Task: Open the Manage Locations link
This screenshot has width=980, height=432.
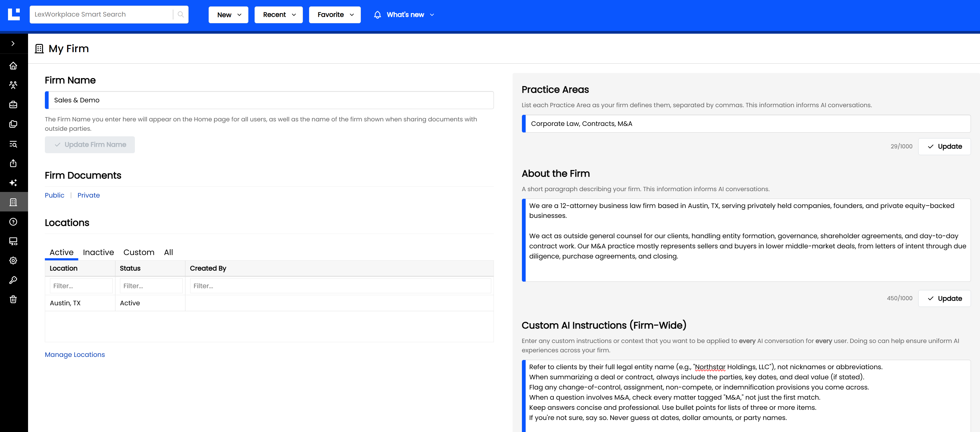Action: pos(75,355)
